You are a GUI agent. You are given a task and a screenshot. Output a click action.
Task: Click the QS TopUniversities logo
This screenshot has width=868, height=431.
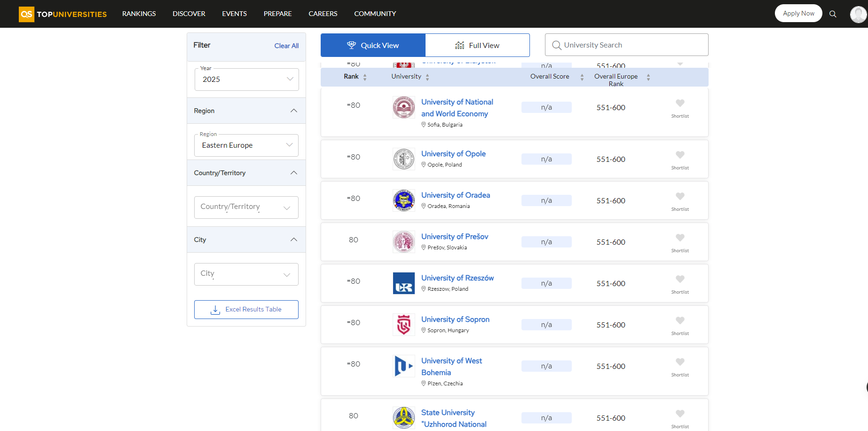63,14
